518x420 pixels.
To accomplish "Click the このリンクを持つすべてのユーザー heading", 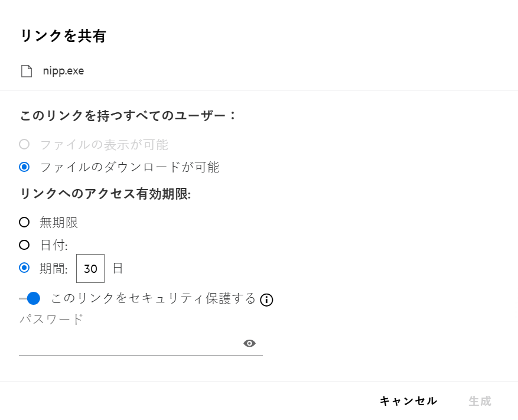I will click(128, 115).
